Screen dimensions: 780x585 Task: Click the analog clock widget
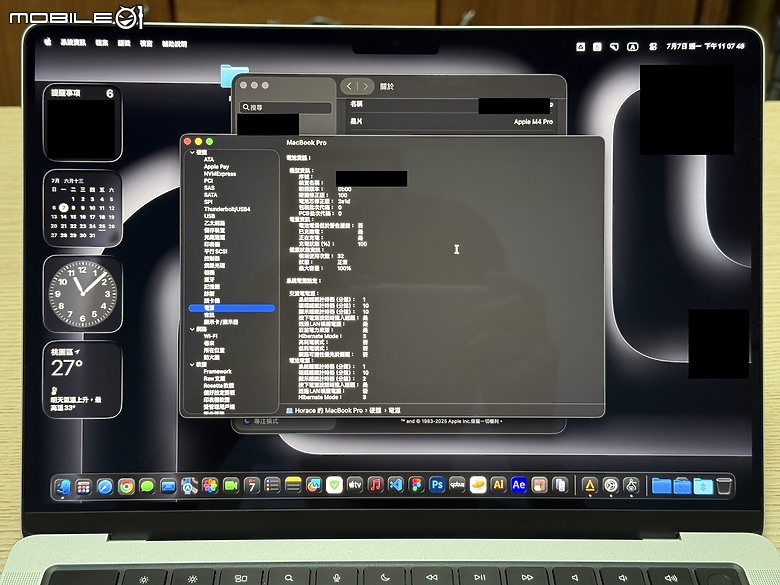pos(83,294)
